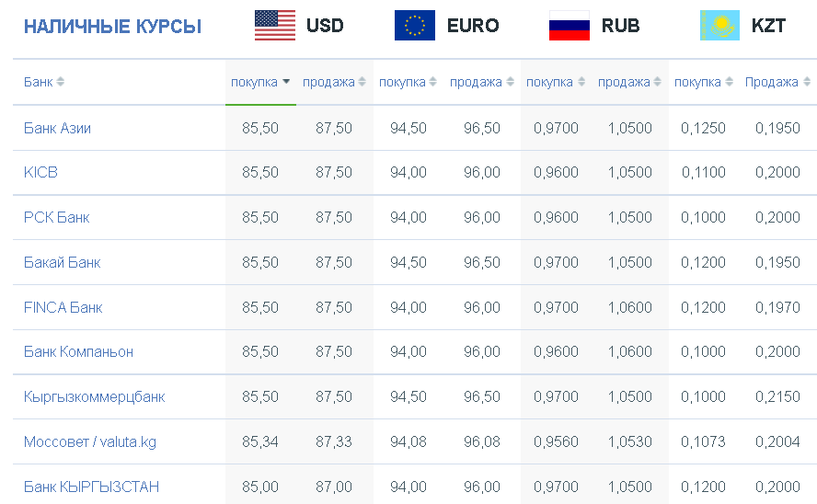Sort EURO покупка column

click(x=408, y=82)
